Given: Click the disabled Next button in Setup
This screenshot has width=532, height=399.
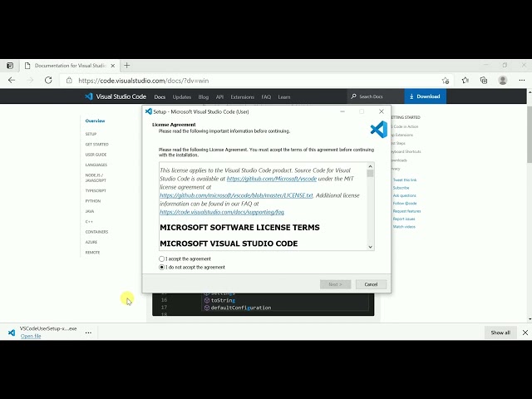Looking at the screenshot, I should 335,284.
